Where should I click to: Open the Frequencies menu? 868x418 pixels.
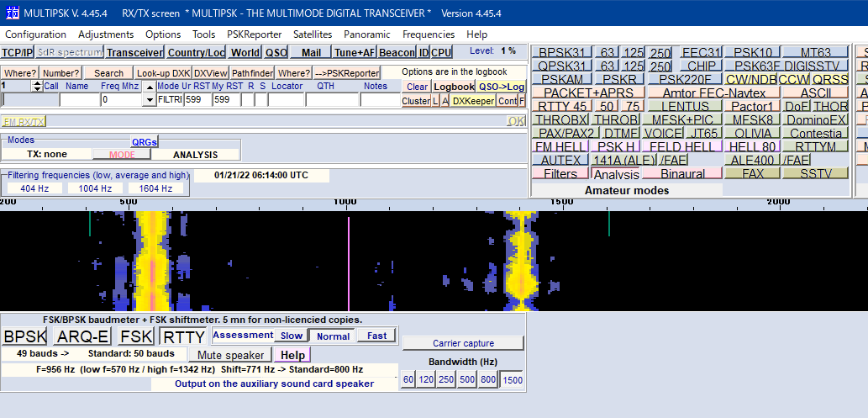[x=429, y=34]
